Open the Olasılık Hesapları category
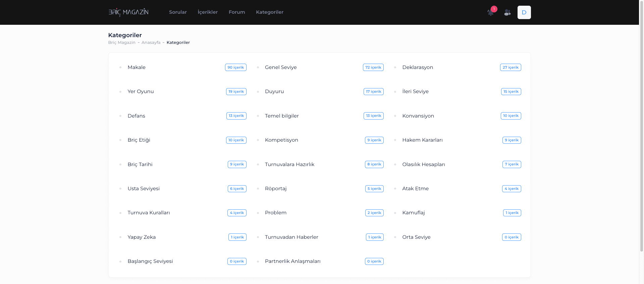 click(424, 164)
